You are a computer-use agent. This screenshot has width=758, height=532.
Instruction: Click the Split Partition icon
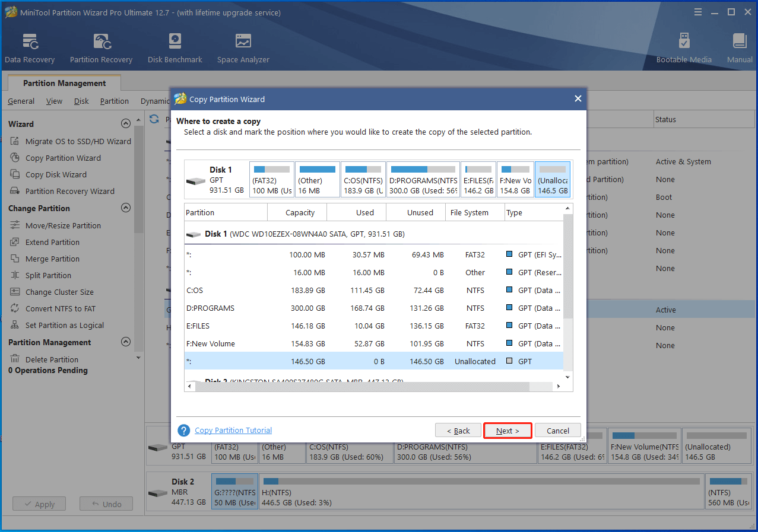click(15, 275)
